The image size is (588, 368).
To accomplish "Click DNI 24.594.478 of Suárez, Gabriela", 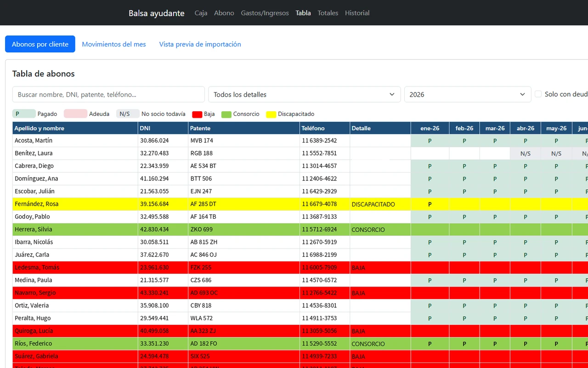I will point(163,356).
